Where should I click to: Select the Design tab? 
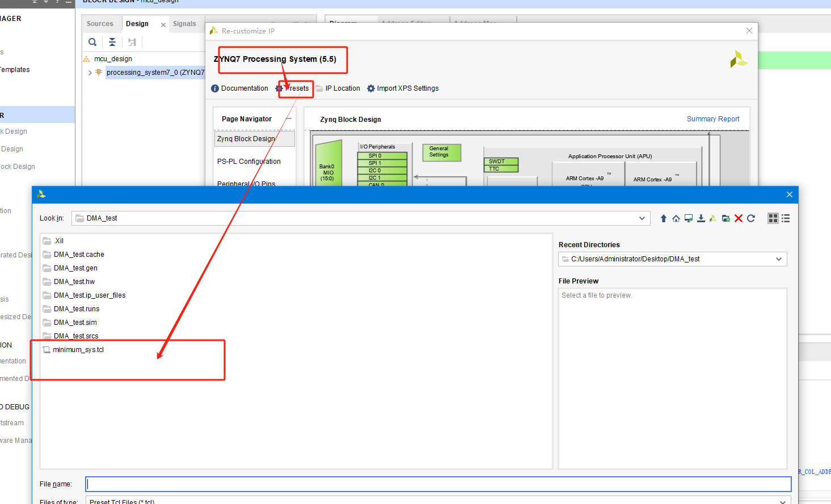(x=137, y=24)
